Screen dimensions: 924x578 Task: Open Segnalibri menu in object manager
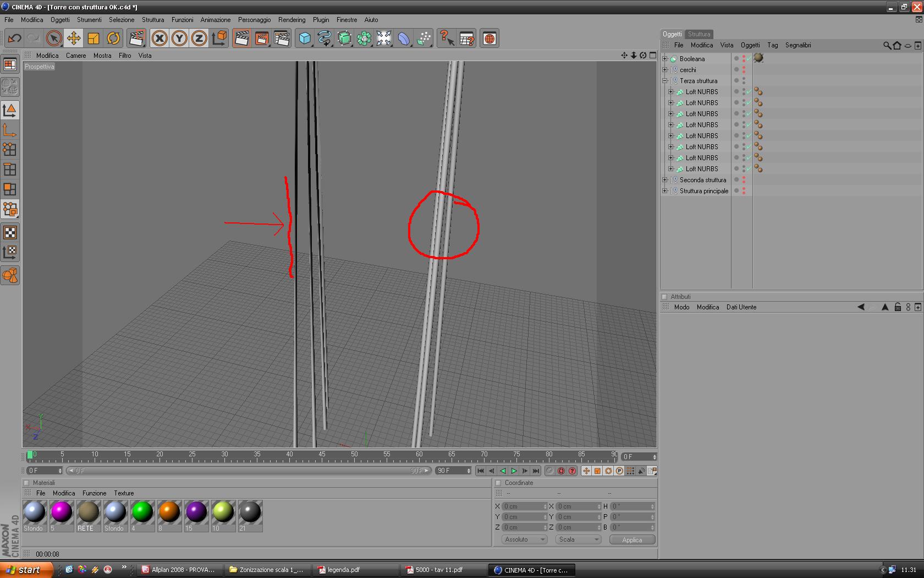[x=798, y=45]
